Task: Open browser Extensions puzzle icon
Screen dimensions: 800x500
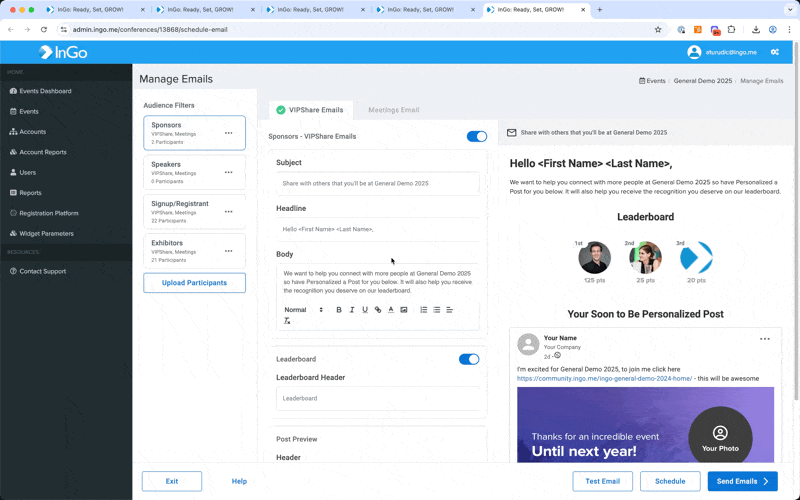Action: click(x=732, y=30)
